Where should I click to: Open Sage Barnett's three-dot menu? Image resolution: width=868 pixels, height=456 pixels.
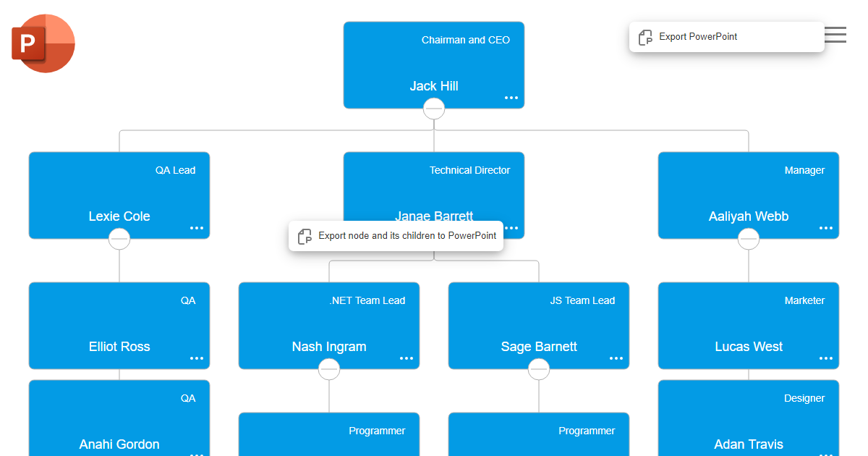[x=616, y=358]
